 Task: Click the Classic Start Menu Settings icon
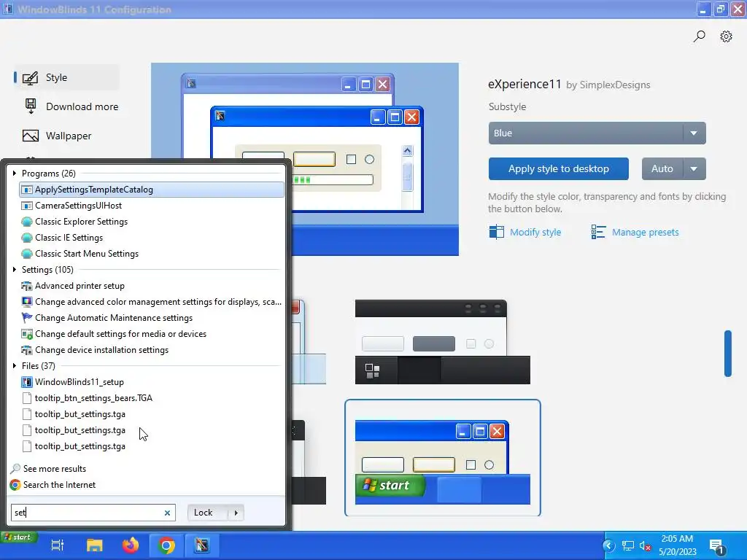(x=27, y=254)
